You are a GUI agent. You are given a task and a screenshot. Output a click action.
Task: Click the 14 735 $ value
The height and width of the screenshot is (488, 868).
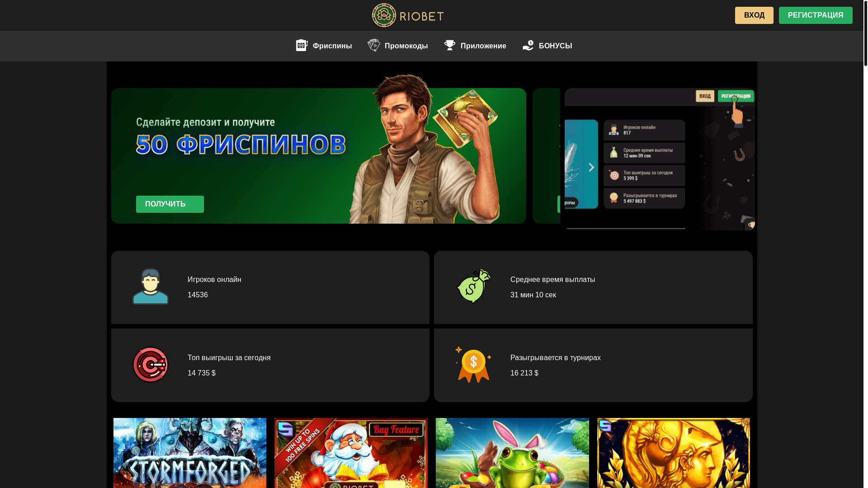[x=202, y=373]
